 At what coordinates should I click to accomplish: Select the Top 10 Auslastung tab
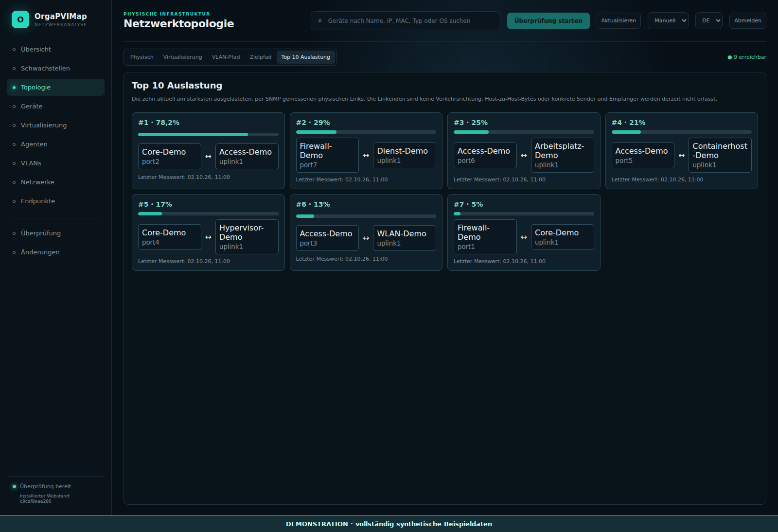pos(306,57)
